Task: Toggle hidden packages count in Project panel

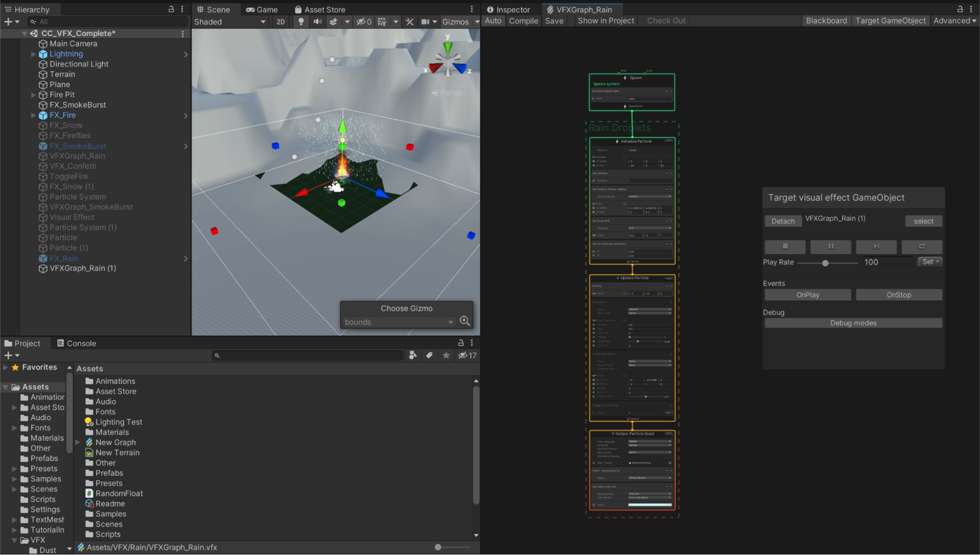Action: coord(467,355)
